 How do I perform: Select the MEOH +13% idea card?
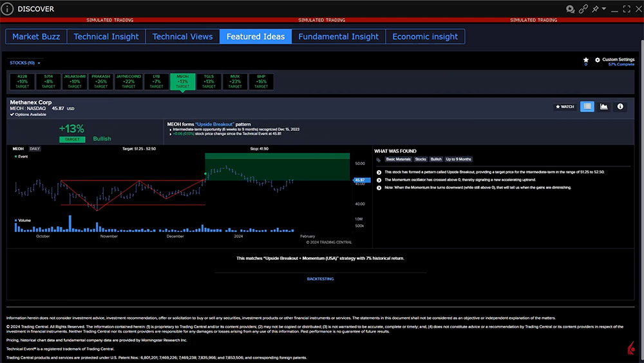click(x=183, y=81)
